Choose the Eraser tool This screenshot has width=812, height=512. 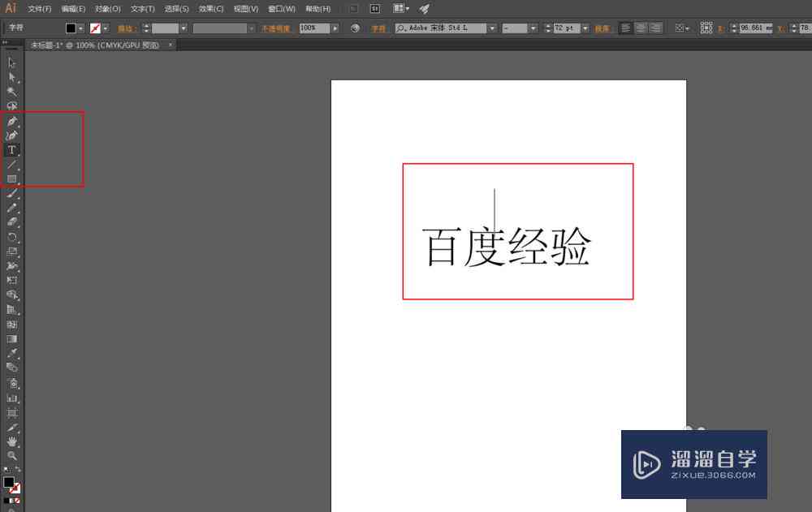click(11, 222)
